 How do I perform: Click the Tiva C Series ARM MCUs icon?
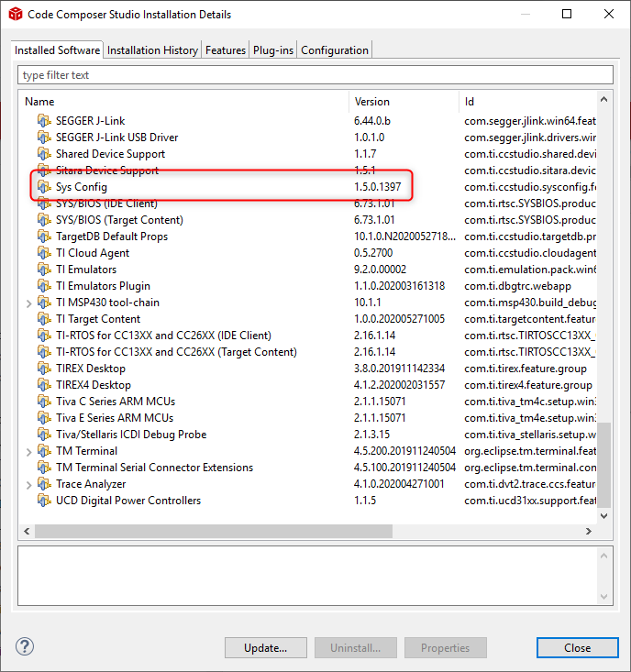tap(44, 402)
